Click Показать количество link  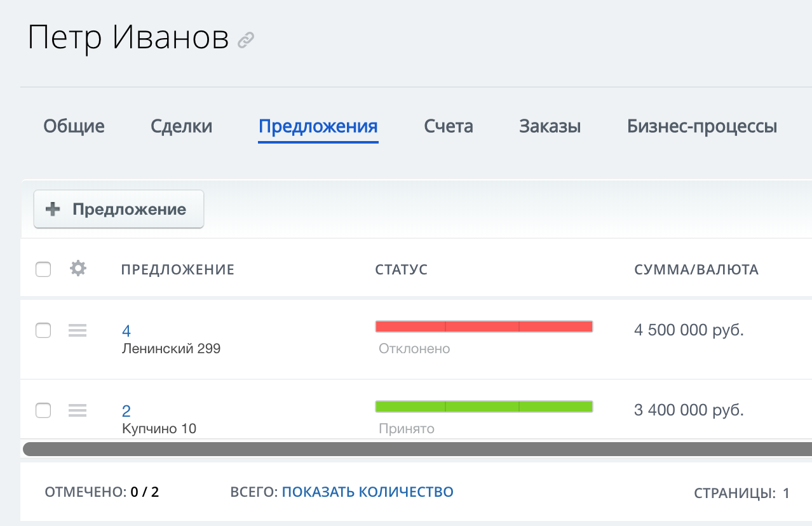click(x=367, y=492)
